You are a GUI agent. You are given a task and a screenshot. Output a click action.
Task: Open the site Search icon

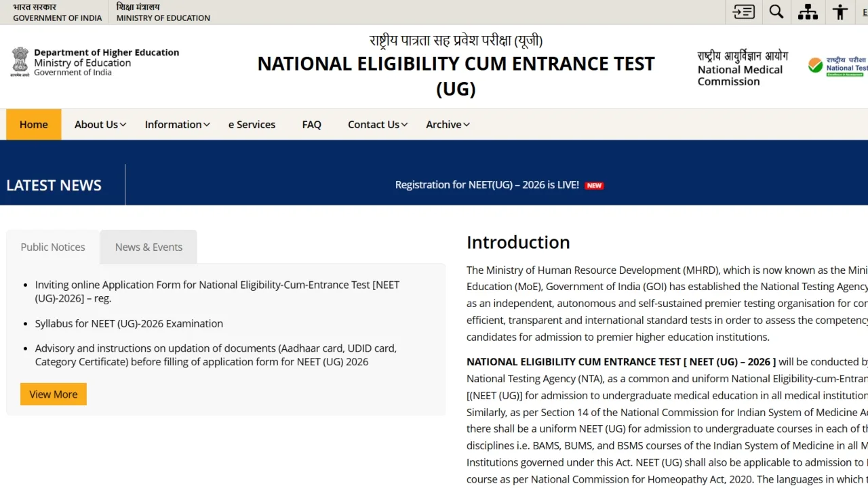(x=776, y=12)
